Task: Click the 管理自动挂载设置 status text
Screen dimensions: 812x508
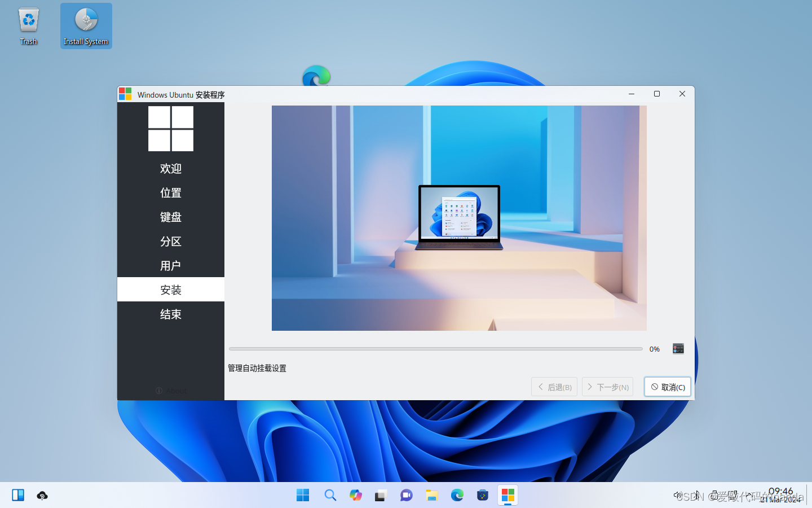Action: pos(257,368)
